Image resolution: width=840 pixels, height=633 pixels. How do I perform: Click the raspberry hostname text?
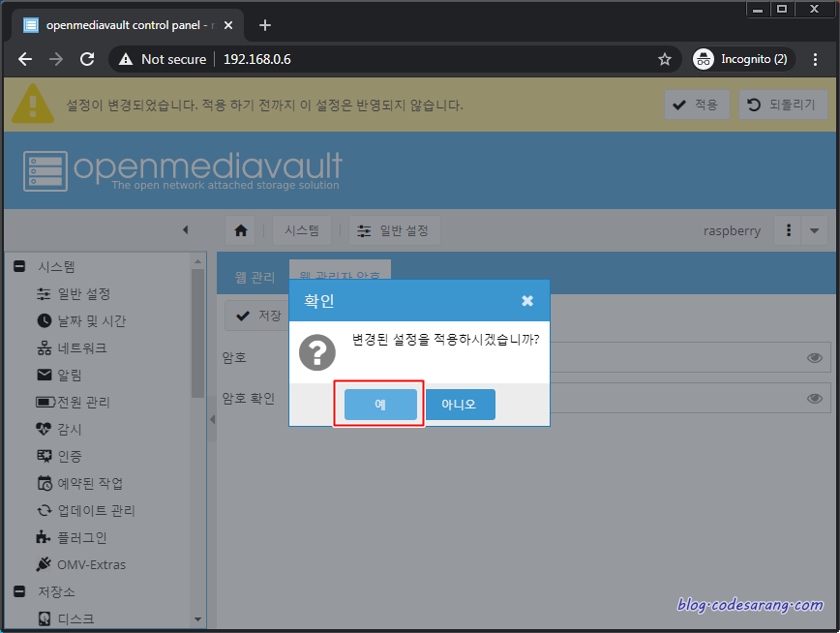pos(732,230)
